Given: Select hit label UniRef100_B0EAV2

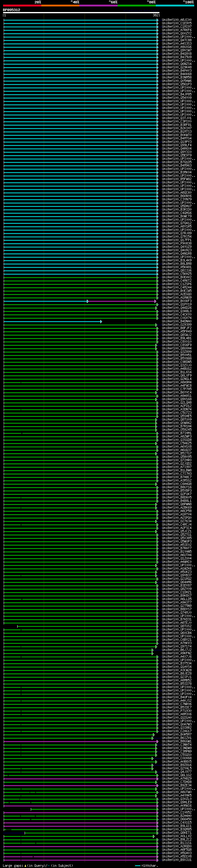Looking at the screenshot, I should coord(176,277).
